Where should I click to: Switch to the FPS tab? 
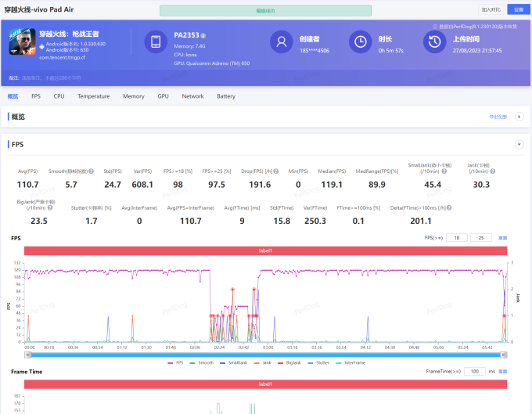pos(36,96)
